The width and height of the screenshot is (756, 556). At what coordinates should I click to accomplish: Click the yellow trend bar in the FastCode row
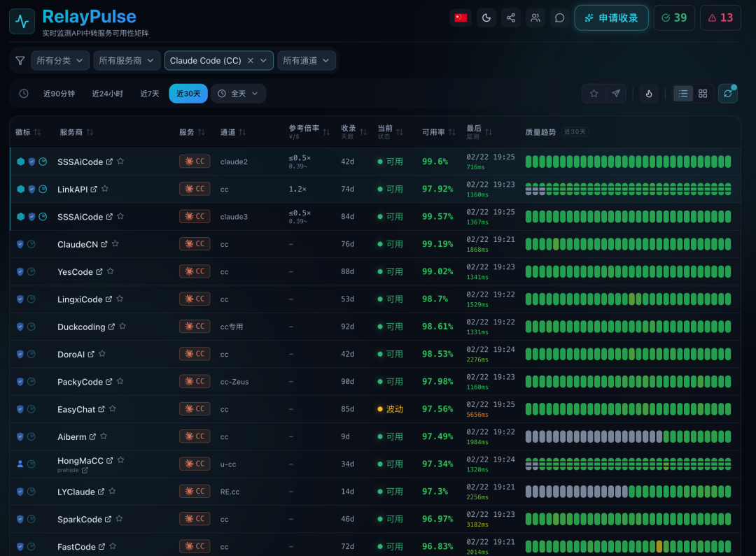coord(659,546)
